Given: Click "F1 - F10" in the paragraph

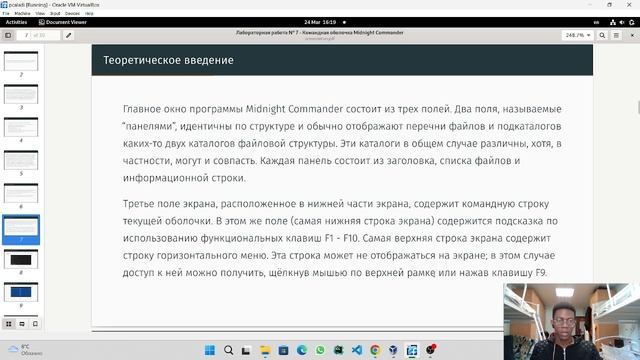Looking at the screenshot, I should coord(341,238).
